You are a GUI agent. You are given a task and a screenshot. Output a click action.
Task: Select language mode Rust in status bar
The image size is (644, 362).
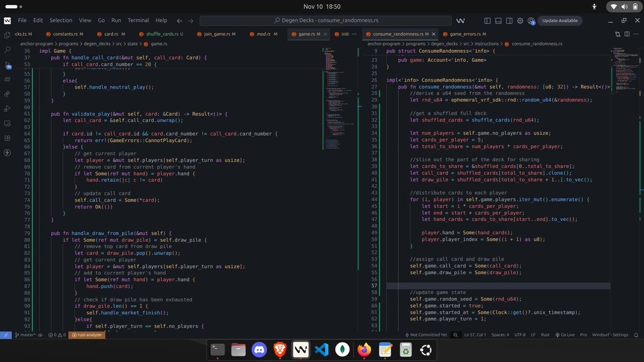tap(545, 335)
